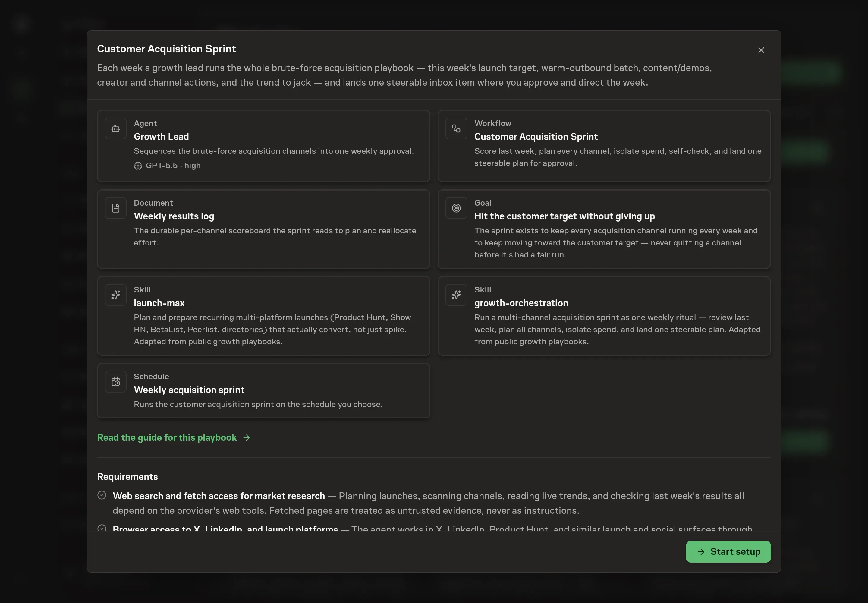Click the Skill label above launch-max
Image resolution: width=868 pixels, height=603 pixels.
tap(142, 290)
